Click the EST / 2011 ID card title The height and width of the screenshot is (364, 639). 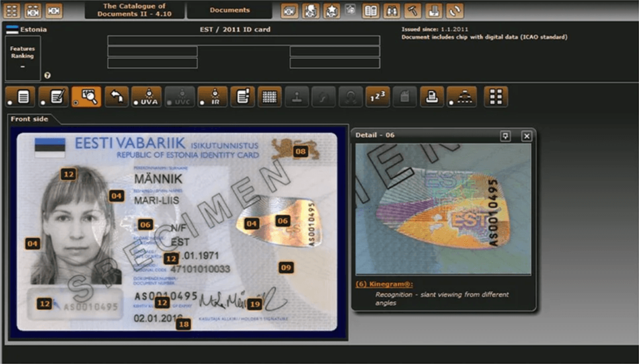click(x=235, y=29)
